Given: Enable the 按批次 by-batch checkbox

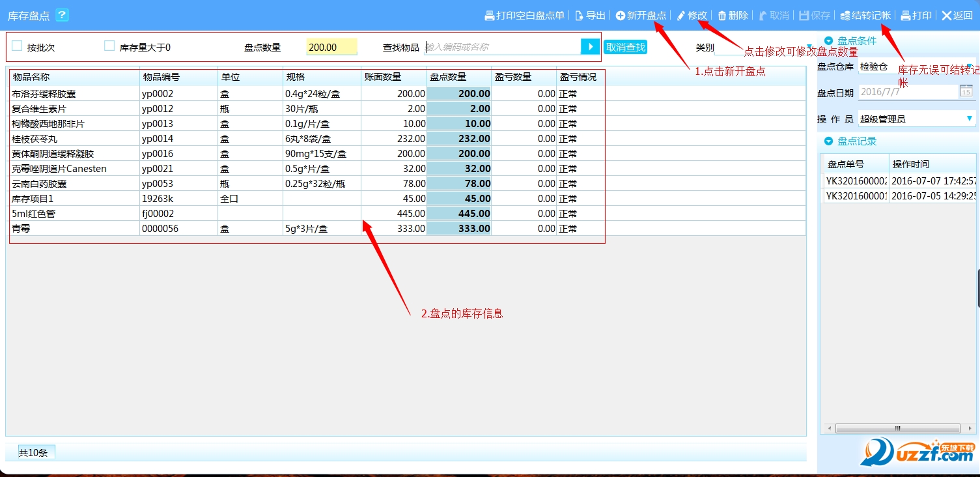Looking at the screenshot, I should pos(18,46).
